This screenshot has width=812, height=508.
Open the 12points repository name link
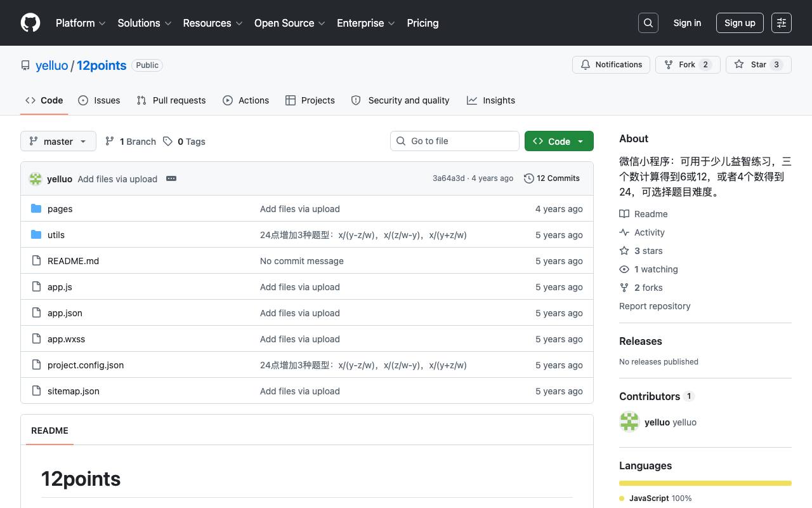[101, 65]
